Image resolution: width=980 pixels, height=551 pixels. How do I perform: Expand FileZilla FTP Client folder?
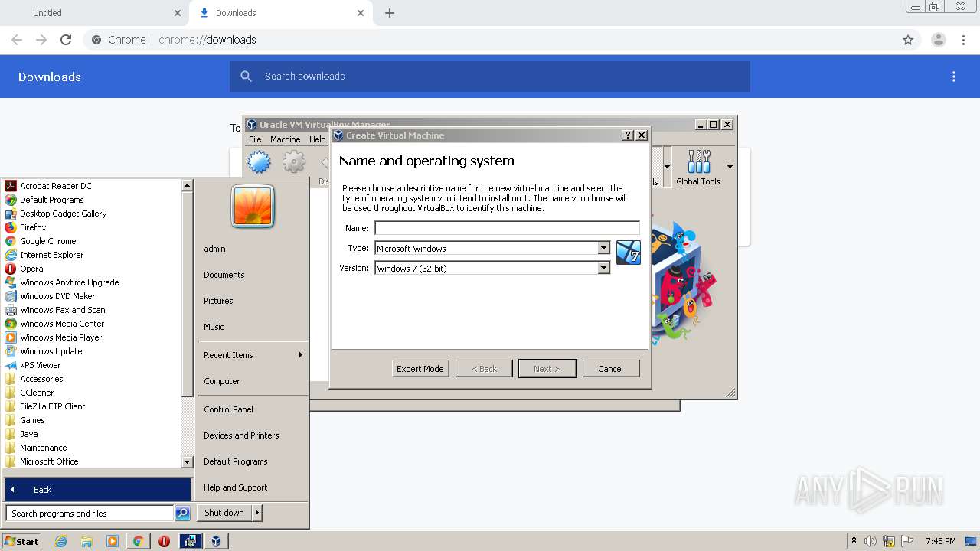(x=52, y=406)
